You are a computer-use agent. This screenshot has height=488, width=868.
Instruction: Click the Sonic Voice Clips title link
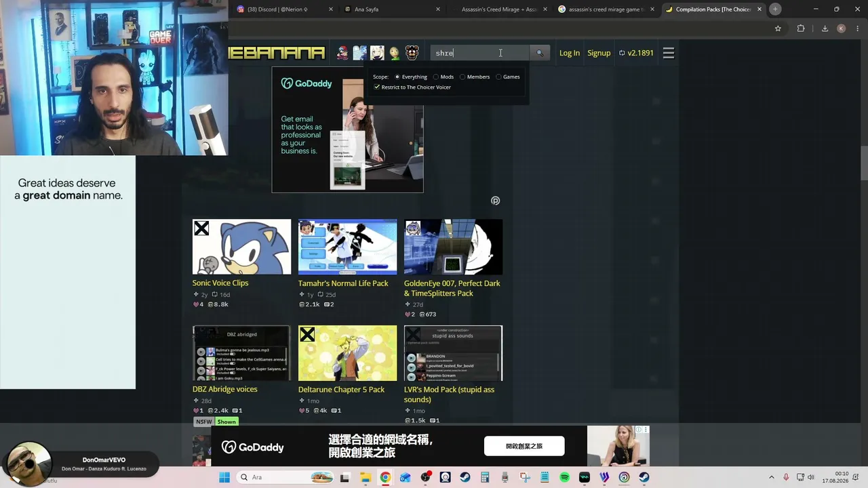220,283
